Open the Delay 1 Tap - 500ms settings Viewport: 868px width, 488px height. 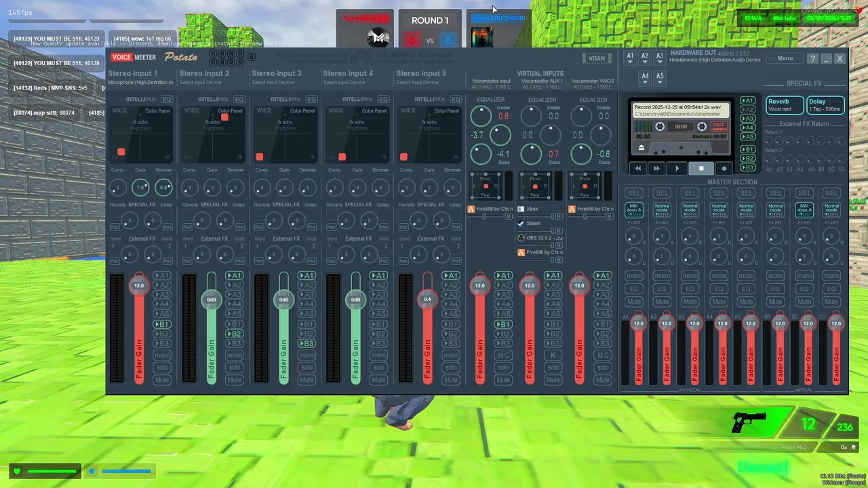pyautogui.click(x=825, y=105)
